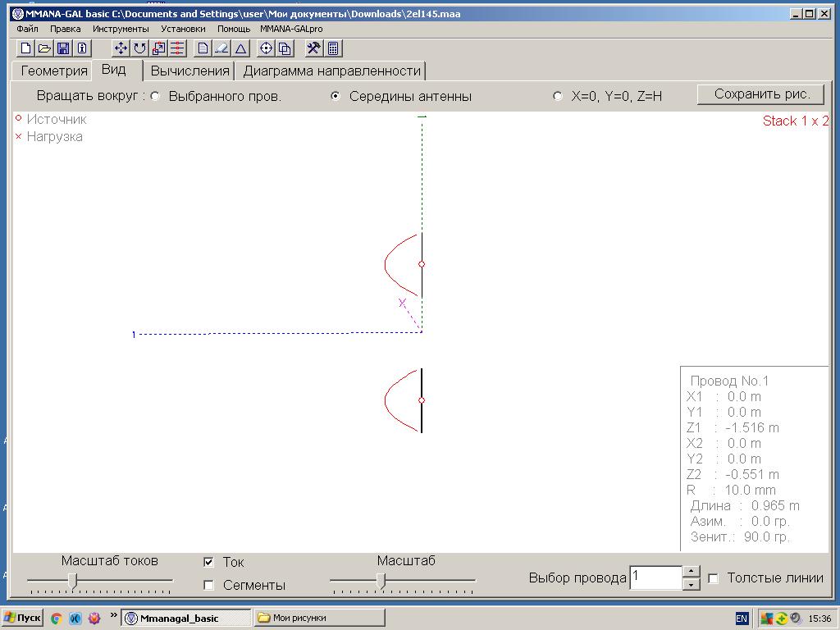Screen dimensions: 840x630
Task: Click the Масштаб токов slider handle
Action: tap(73, 580)
